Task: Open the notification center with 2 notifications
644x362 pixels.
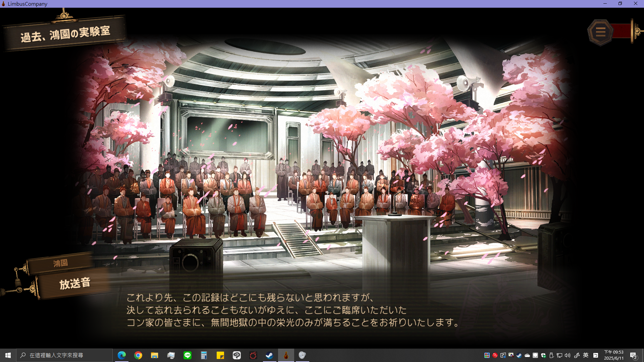Action: [x=633, y=356]
